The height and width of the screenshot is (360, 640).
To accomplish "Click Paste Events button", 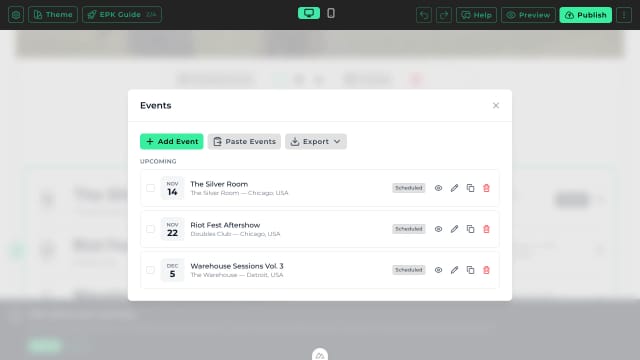I will (x=244, y=142).
